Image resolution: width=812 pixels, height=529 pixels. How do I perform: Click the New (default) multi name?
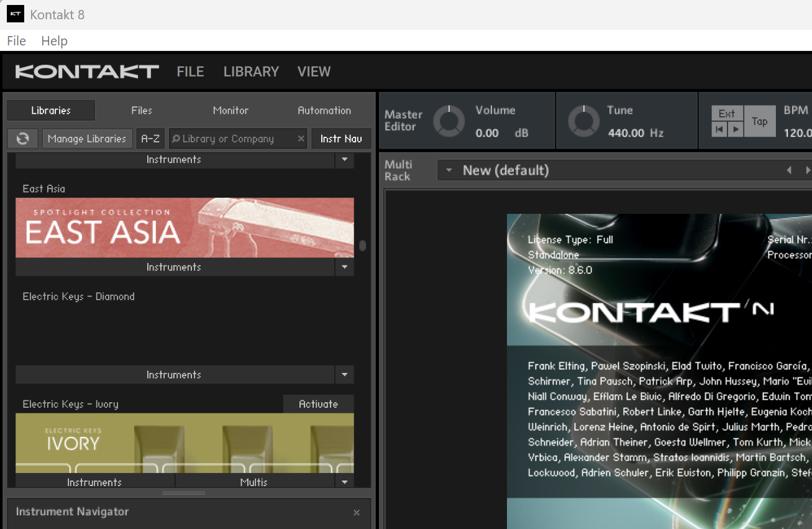coord(506,170)
